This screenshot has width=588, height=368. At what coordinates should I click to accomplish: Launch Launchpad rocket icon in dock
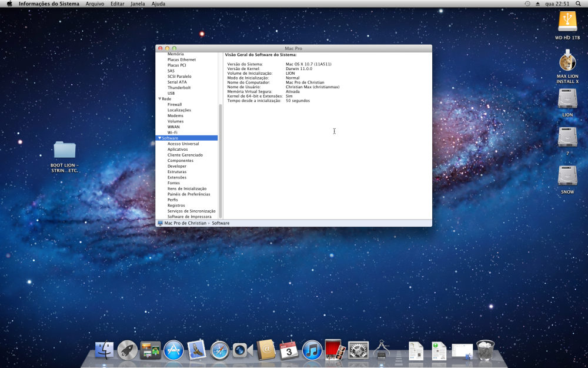(127, 350)
